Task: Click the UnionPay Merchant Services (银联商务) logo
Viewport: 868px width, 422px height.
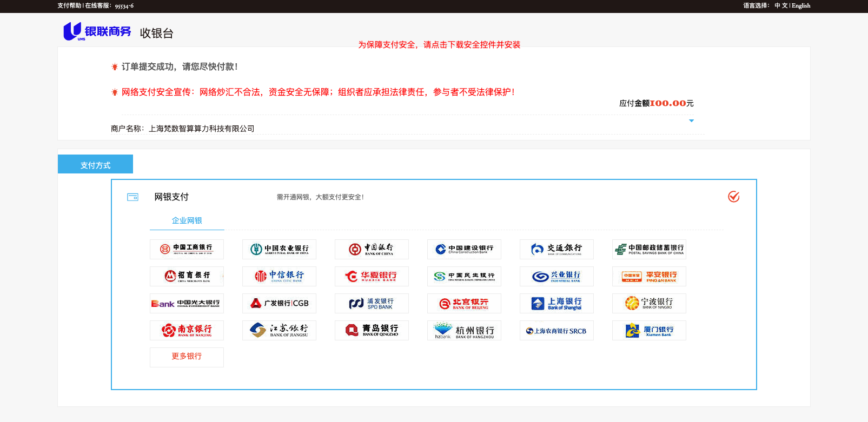Action: [x=97, y=31]
